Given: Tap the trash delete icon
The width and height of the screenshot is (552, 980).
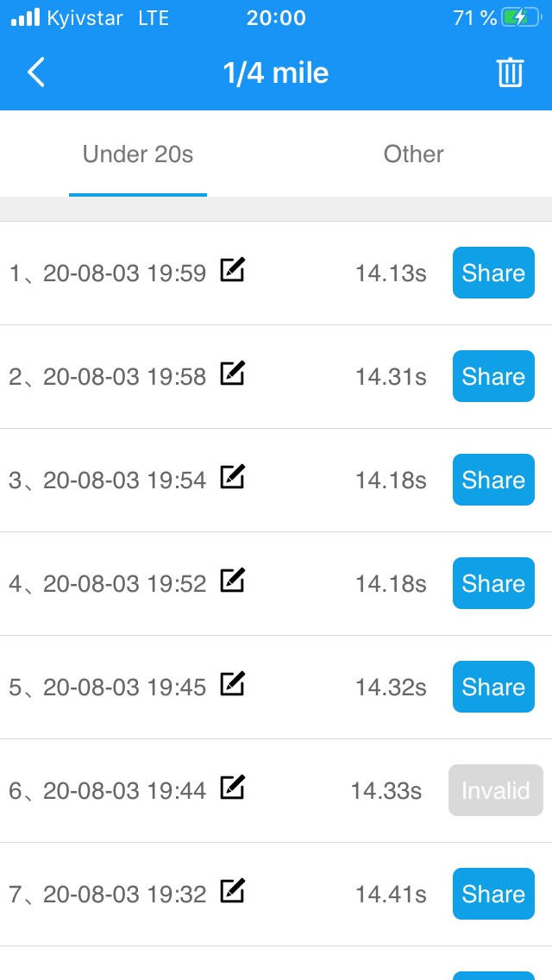Looking at the screenshot, I should 510,72.
